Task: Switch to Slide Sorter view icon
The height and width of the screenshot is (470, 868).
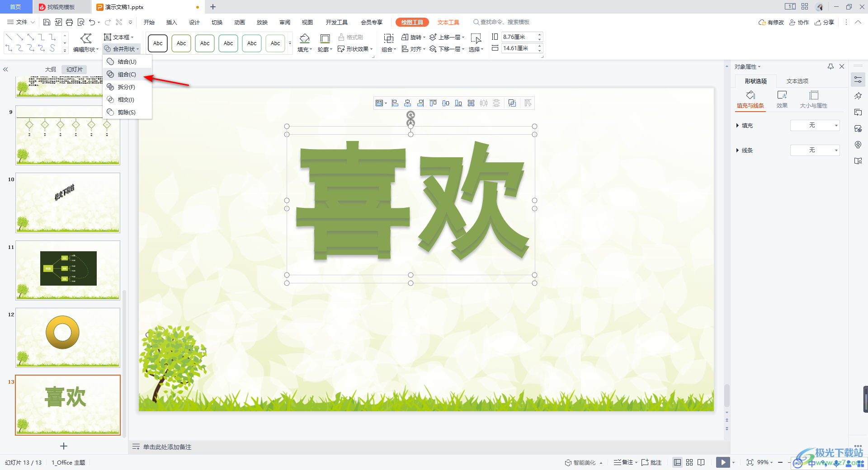Action: (689, 462)
